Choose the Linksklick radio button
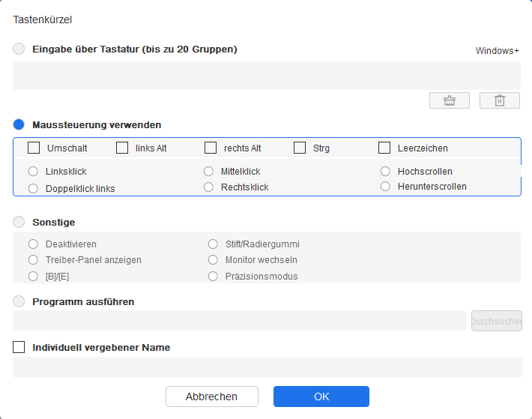The height and width of the screenshot is (419, 532). tap(33, 172)
